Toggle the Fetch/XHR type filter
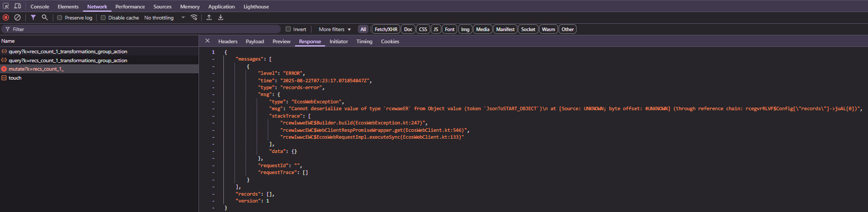Image resolution: width=868 pixels, height=212 pixels. [386, 30]
